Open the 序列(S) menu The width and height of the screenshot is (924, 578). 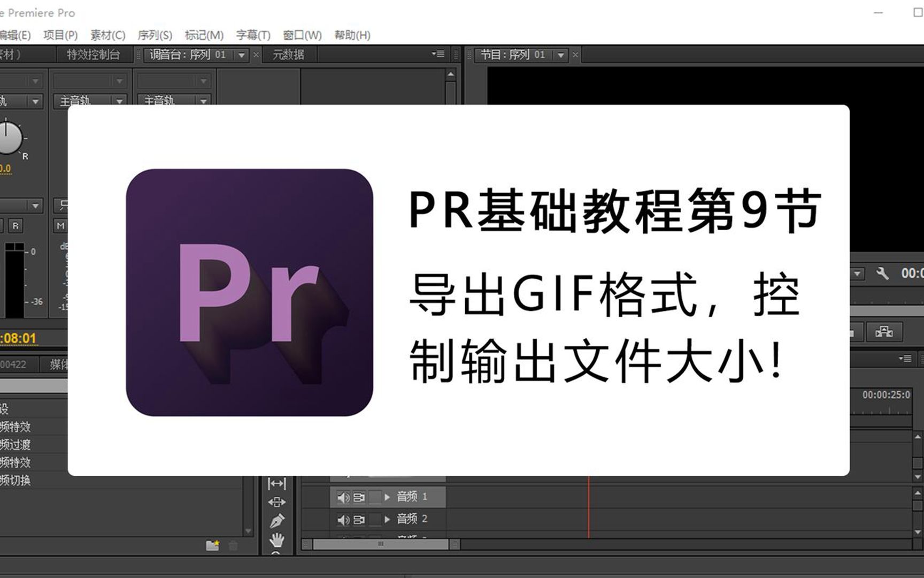155,35
